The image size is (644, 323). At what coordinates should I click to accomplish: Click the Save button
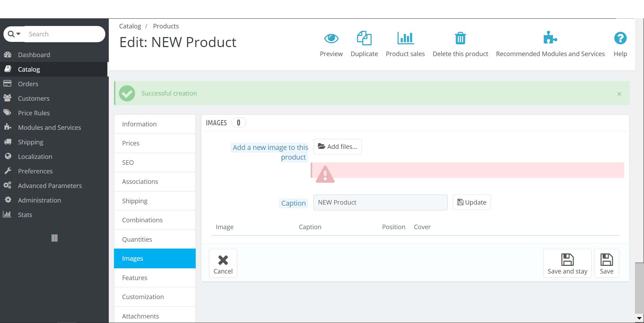[x=607, y=263]
